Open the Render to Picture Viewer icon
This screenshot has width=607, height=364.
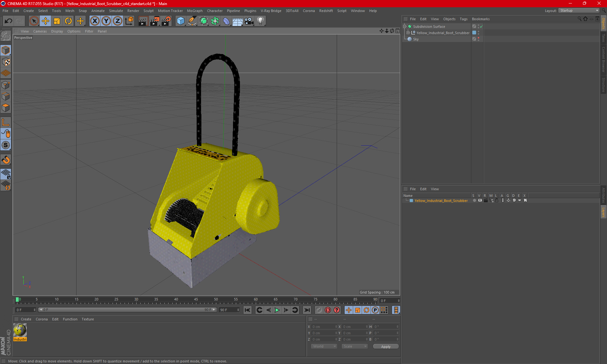click(155, 21)
